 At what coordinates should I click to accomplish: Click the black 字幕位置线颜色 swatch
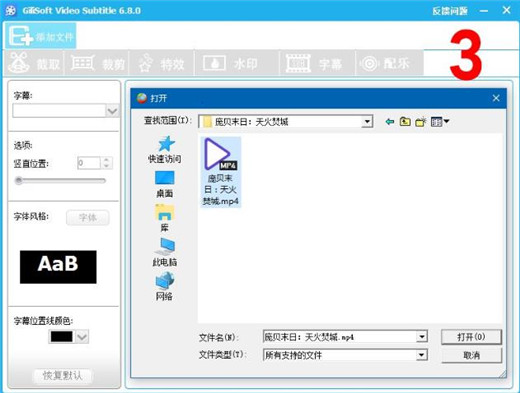click(62, 337)
